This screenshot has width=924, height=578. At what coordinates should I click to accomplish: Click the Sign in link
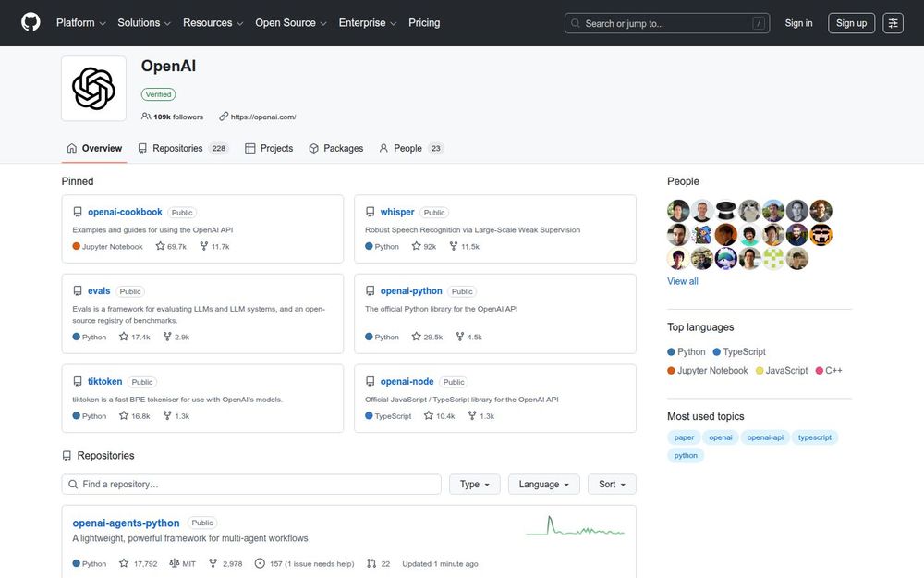(798, 23)
